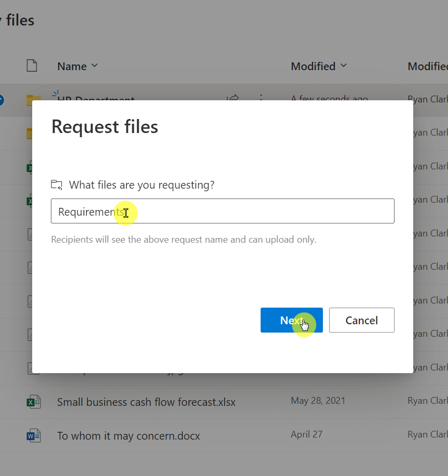The width and height of the screenshot is (448, 476).
Task: Cancel the Request files dialog
Action: click(361, 320)
